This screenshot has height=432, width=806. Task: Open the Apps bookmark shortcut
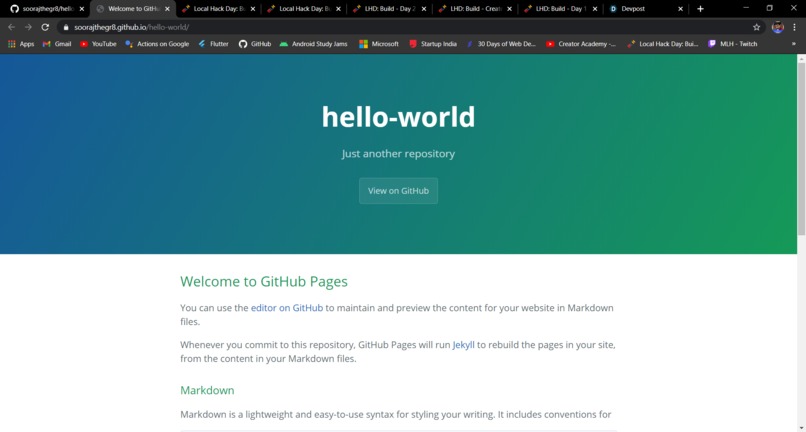point(21,44)
